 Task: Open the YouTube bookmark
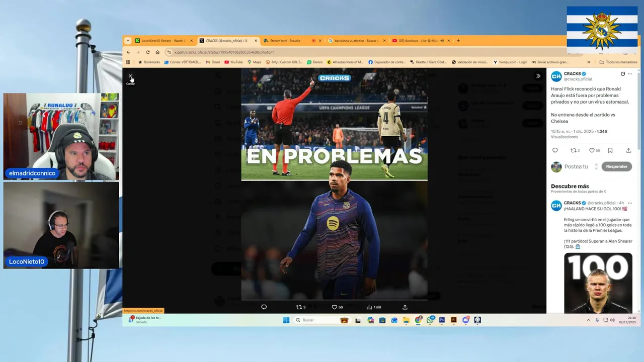point(234,62)
